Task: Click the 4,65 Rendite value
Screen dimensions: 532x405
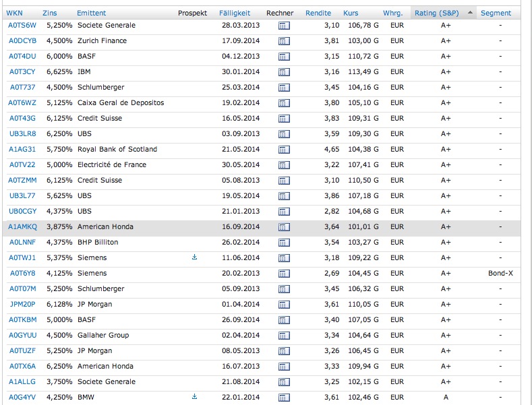Action: [332, 149]
